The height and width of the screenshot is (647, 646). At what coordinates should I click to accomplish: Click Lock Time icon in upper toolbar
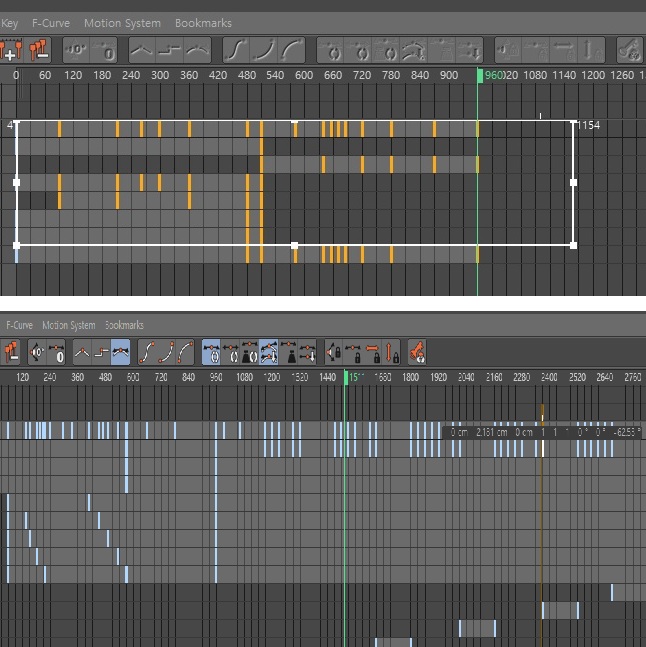click(563, 50)
